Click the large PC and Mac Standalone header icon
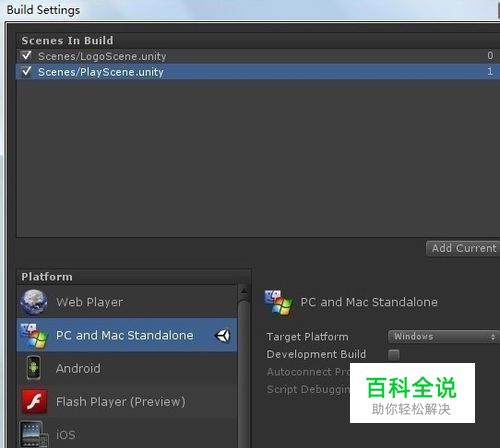Viewport: 500px width, 448px height. tap(278, 303)
